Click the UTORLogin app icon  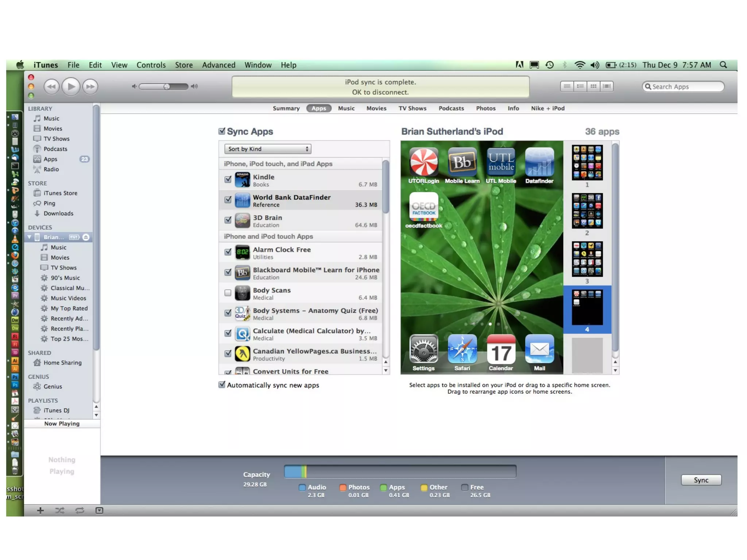423,162
